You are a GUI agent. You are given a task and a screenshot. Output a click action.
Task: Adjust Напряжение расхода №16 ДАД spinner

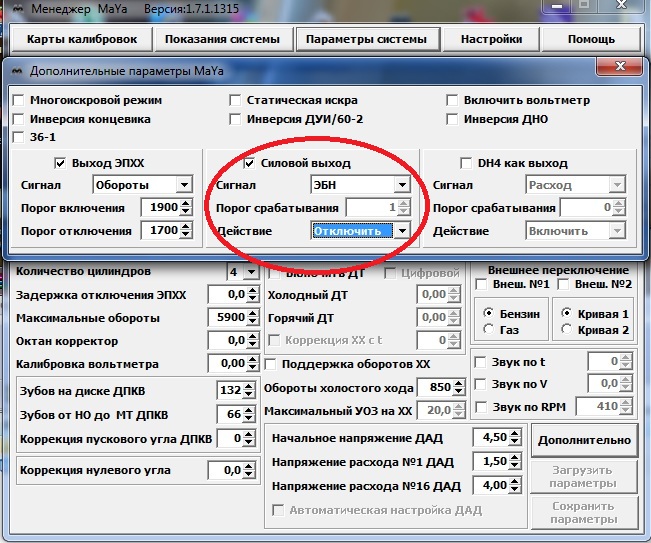point(515,485)
